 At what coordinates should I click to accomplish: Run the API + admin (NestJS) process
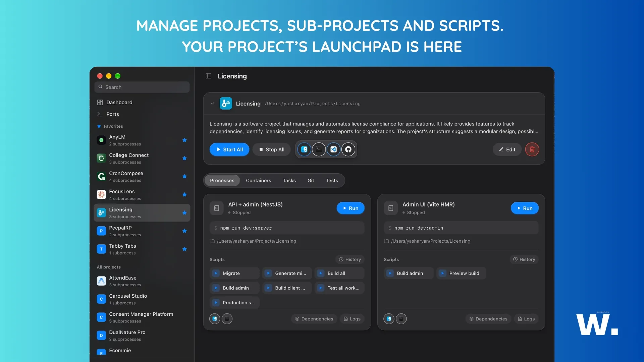pos(351,208)
